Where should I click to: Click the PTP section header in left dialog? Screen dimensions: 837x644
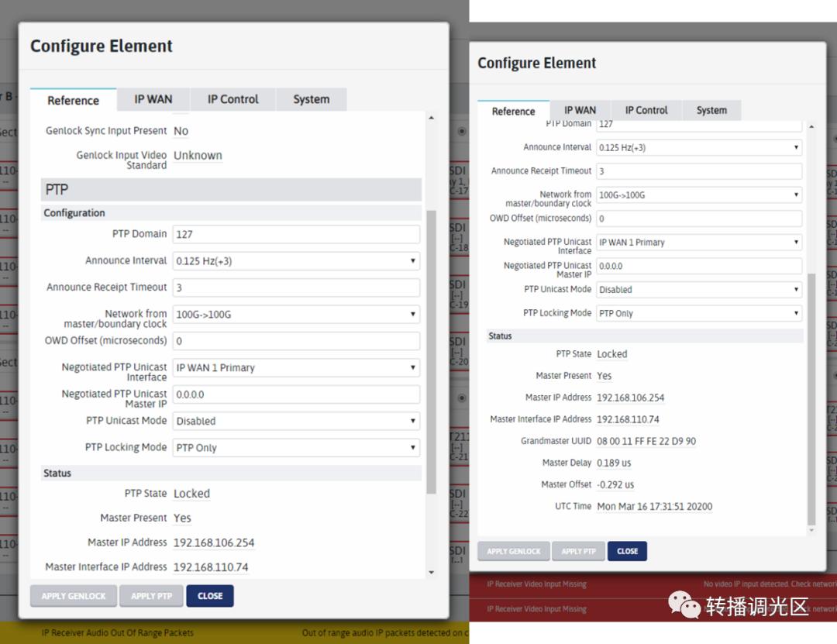click(x=231, y=190)
